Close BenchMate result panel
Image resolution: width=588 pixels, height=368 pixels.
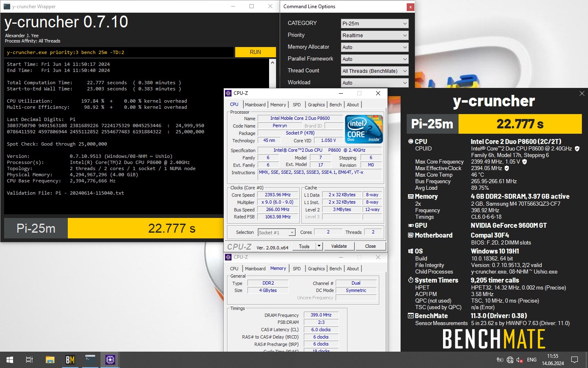582,94
